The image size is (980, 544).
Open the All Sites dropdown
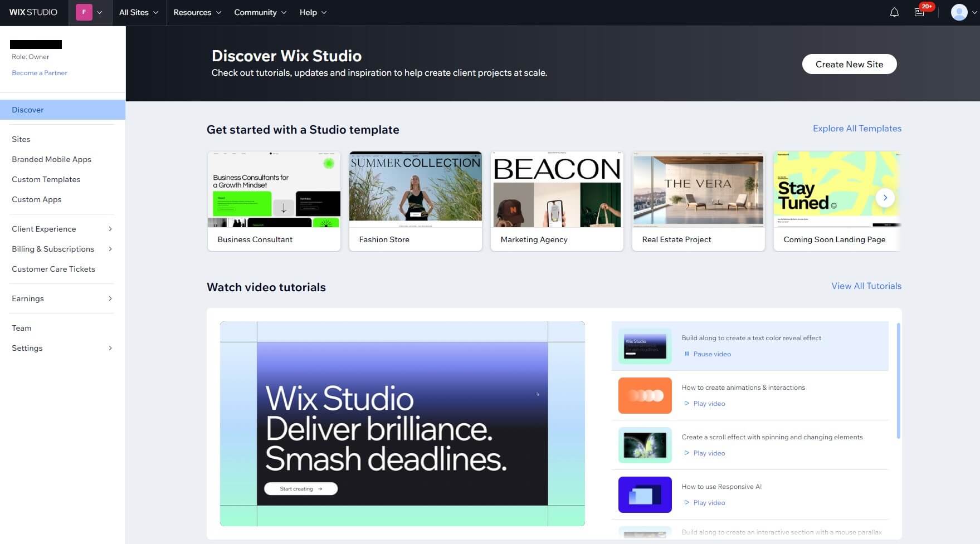pyautogui.click(x=139, y=12)
